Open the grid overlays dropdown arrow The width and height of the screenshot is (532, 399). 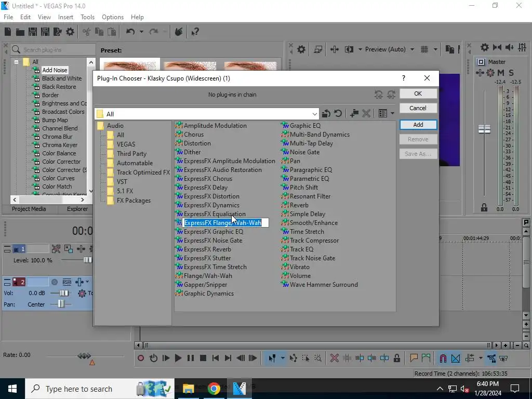tap(435, 49)
